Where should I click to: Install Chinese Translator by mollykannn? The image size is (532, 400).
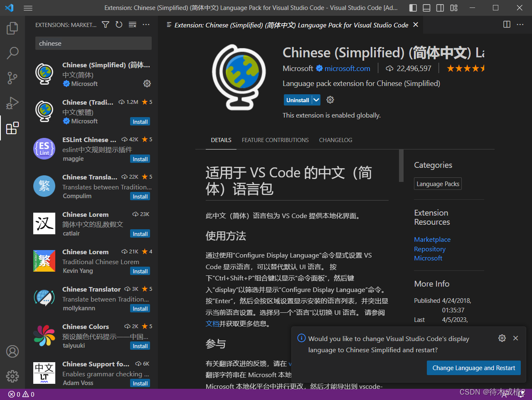[x=140, y=309]
